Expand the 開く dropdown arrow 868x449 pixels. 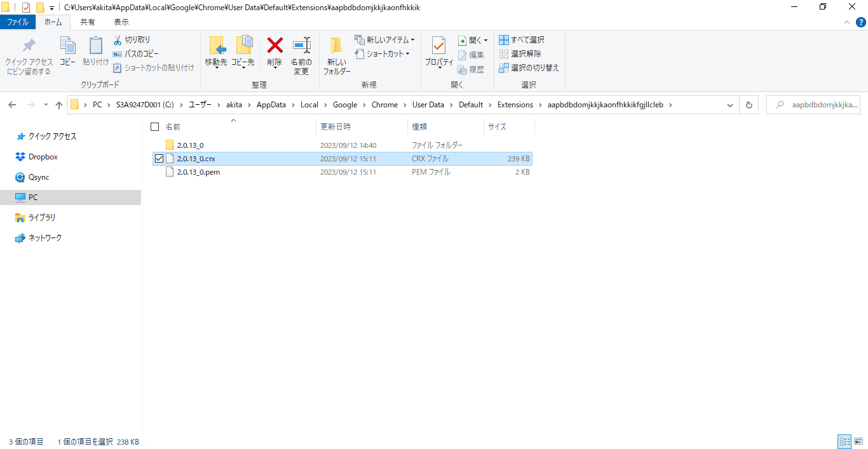point(485,39)
